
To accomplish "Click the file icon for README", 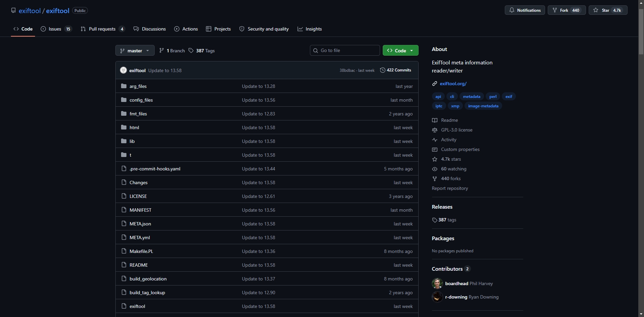I will click(124, 265).
